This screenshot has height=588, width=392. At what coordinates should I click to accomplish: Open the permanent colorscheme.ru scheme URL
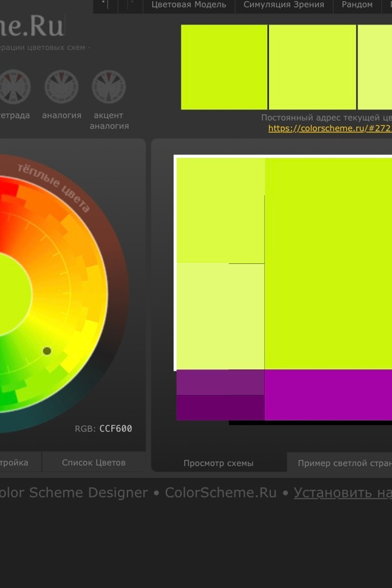(x=330, y=128)
